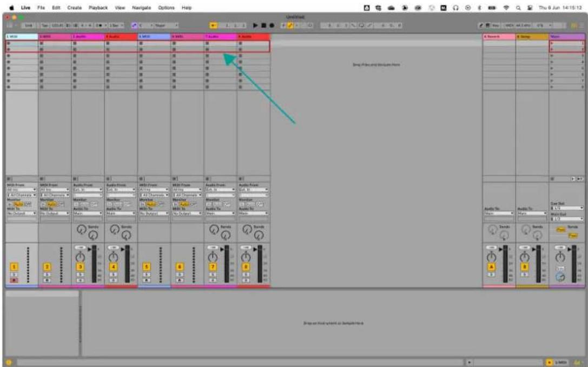Viewport: 588px width, 367px height.
Task: Click the 3 Audio track clip stop button
Action: coord(75,179)
